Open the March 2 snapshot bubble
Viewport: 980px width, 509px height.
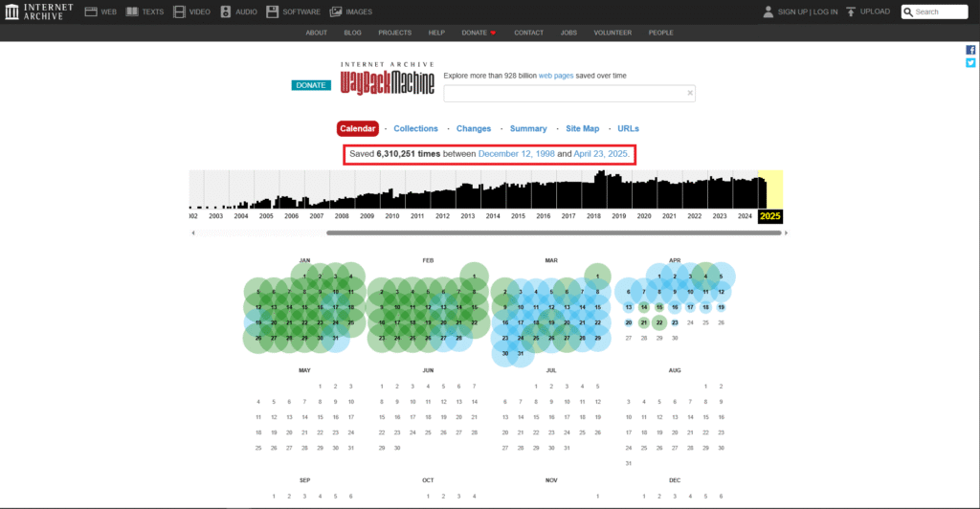pyautogui.click(x=505, y=292)
